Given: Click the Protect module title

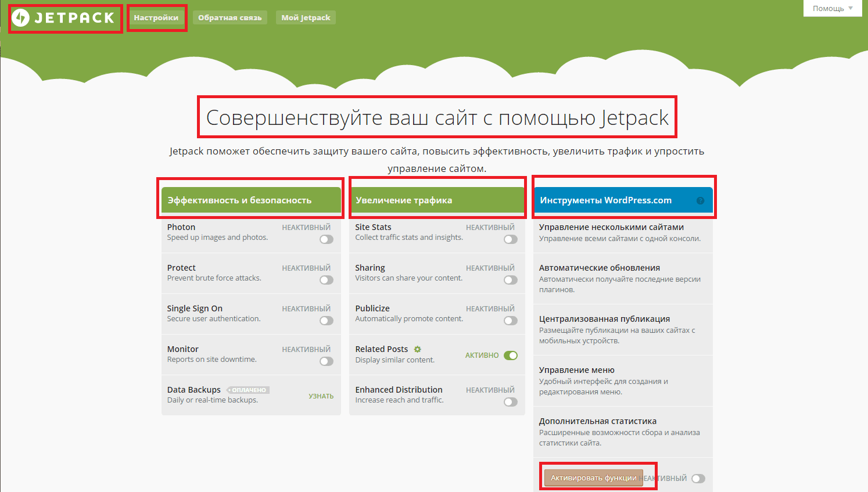Looking at the screenshot, I should (181, 268).
